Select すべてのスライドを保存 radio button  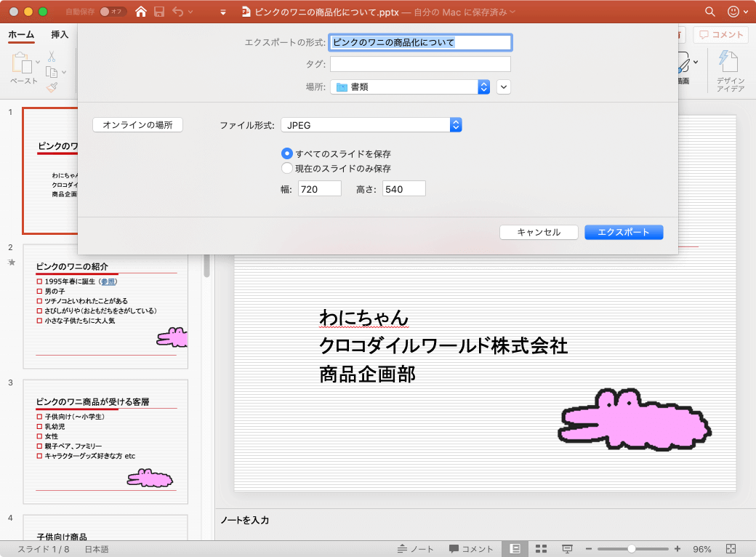[287, 153]
